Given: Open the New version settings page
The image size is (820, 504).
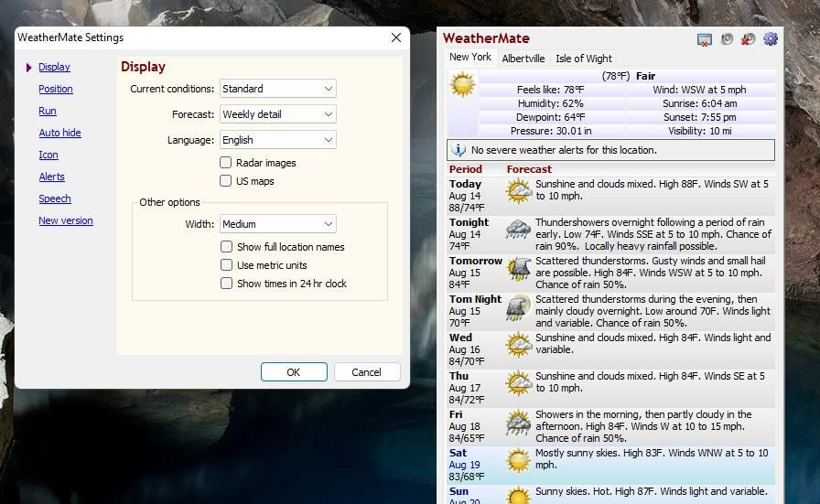Looking at the screenshot, I should [66, 220].
